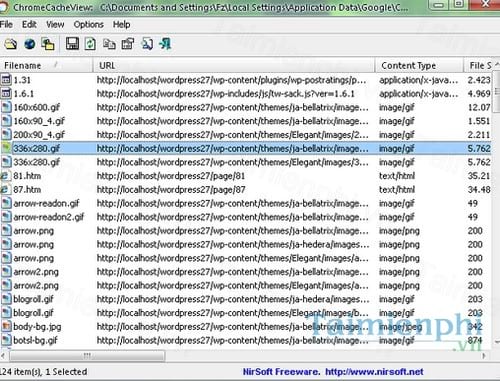Image resolution: width=500 pixels, height=381 pixels.
Task: Click the image icon beside 160x90_4.gif
Action: (x=6, y=121)
